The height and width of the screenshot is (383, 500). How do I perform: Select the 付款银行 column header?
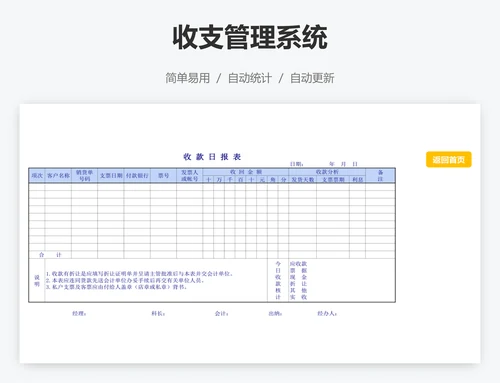pyautogui.click(x=137, y=176)
